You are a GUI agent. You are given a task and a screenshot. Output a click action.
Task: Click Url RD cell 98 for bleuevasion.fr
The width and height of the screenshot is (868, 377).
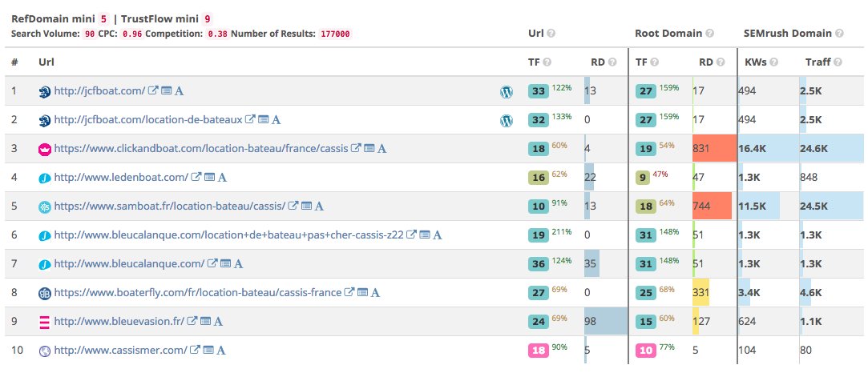pyautogui.click(x=606, y=321)
